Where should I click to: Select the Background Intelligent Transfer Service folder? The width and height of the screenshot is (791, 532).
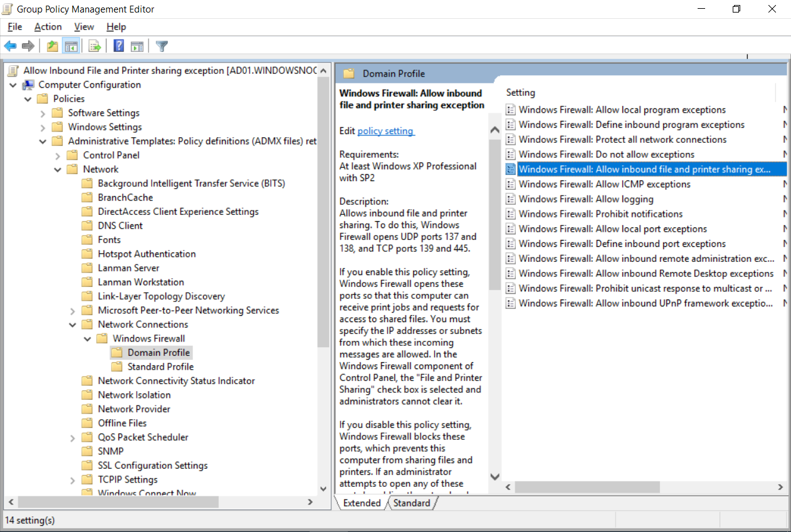191,183
